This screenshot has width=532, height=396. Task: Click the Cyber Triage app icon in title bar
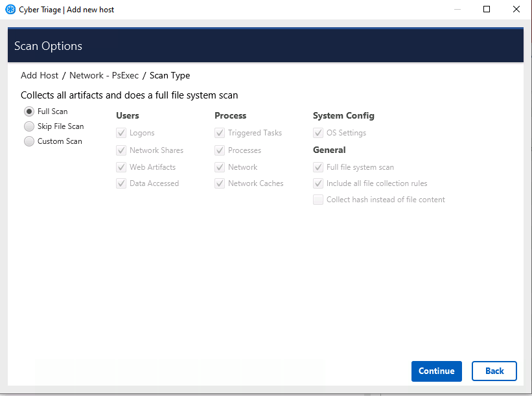pyautogui.click(x=10, y=10)
